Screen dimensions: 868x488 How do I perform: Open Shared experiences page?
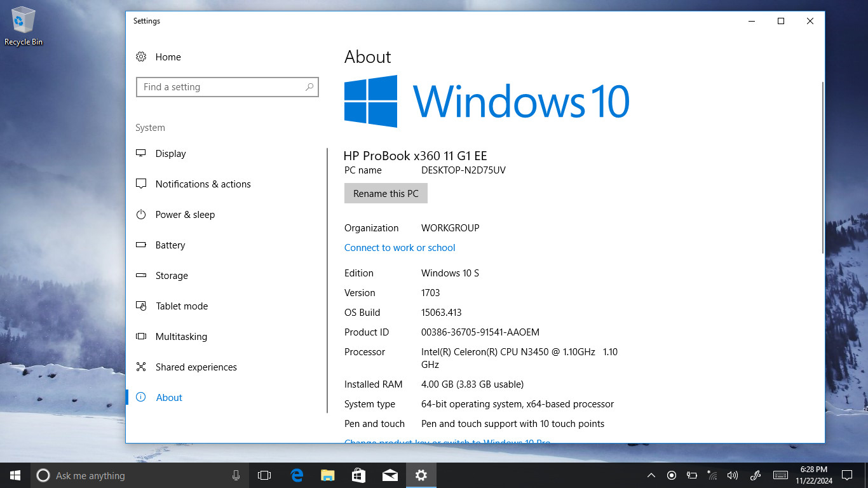pos(196,367)
